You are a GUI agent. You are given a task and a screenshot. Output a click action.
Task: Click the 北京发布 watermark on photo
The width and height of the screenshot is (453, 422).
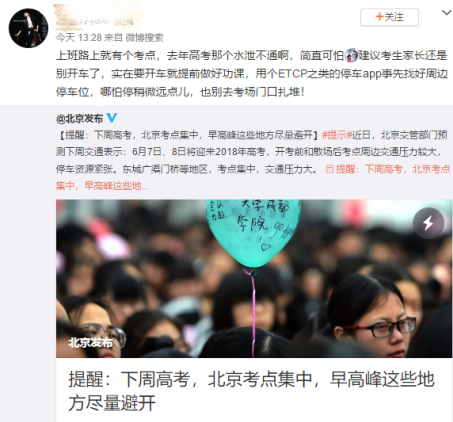90,342
